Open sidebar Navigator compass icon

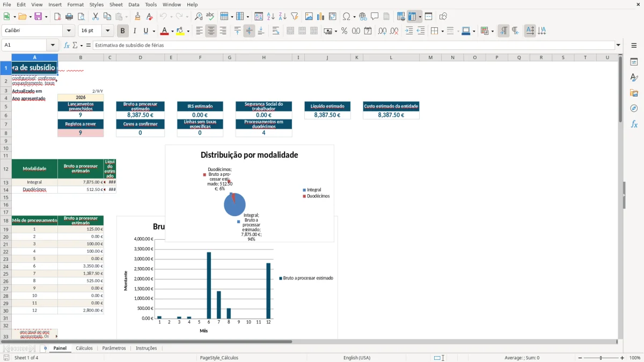[634, 109]
